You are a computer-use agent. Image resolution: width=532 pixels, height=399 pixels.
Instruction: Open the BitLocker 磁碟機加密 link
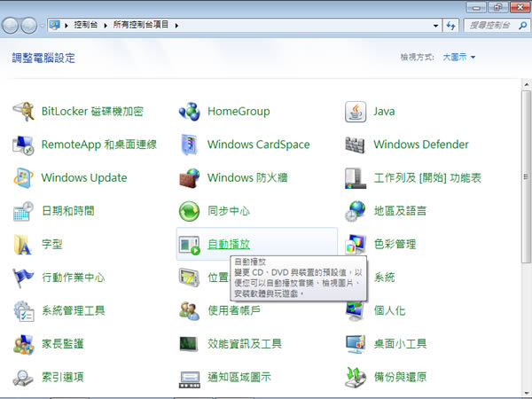92,112
